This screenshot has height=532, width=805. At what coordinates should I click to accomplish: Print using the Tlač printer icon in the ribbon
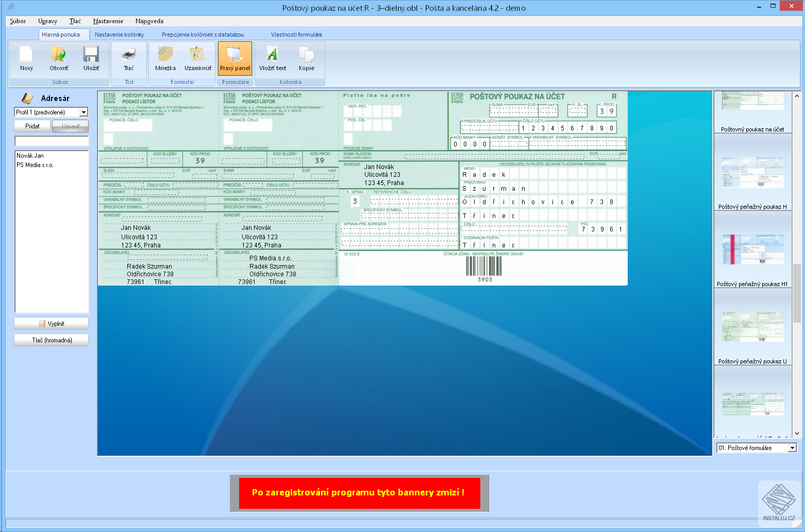pos(129,59)
